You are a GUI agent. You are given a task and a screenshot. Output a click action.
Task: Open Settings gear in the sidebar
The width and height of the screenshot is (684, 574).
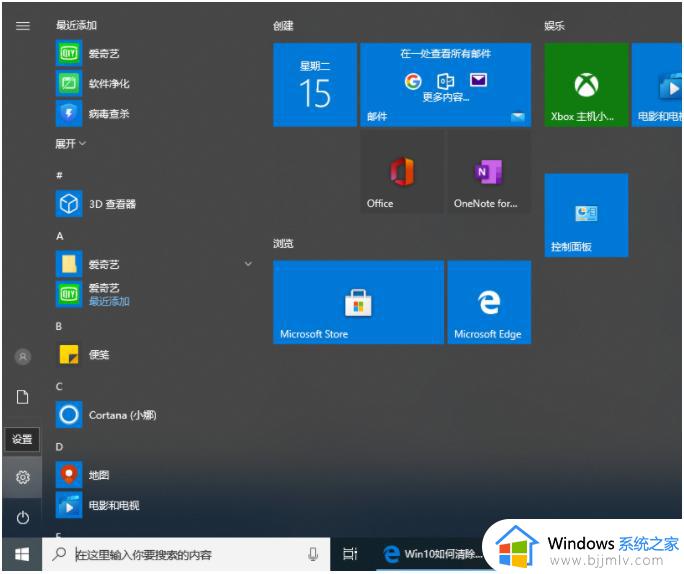(23, 477)
